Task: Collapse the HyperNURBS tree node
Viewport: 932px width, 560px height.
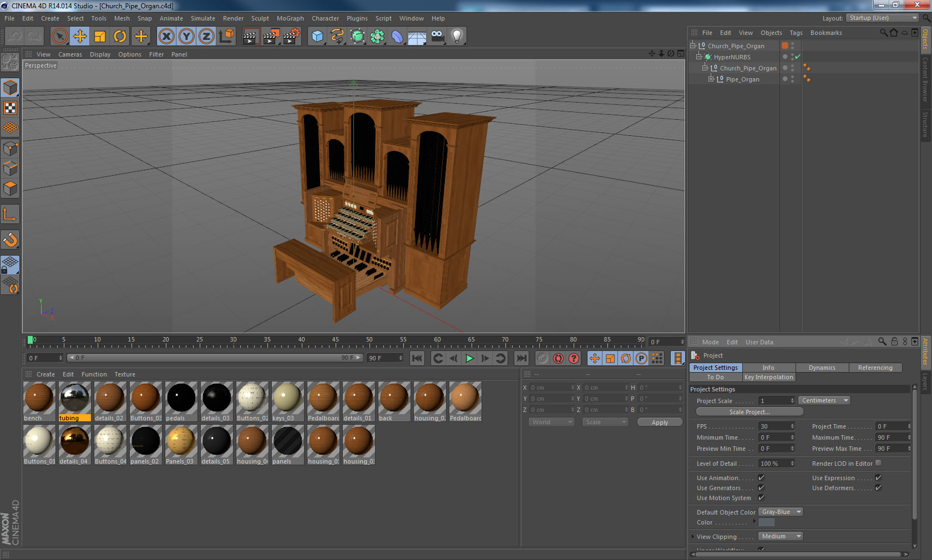Action: [699, 57]
